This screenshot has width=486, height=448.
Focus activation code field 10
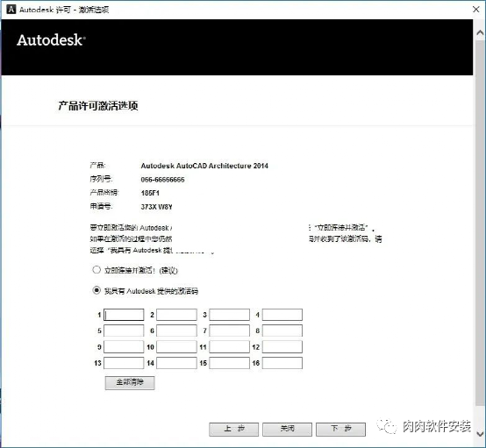(x=176, y=346)
